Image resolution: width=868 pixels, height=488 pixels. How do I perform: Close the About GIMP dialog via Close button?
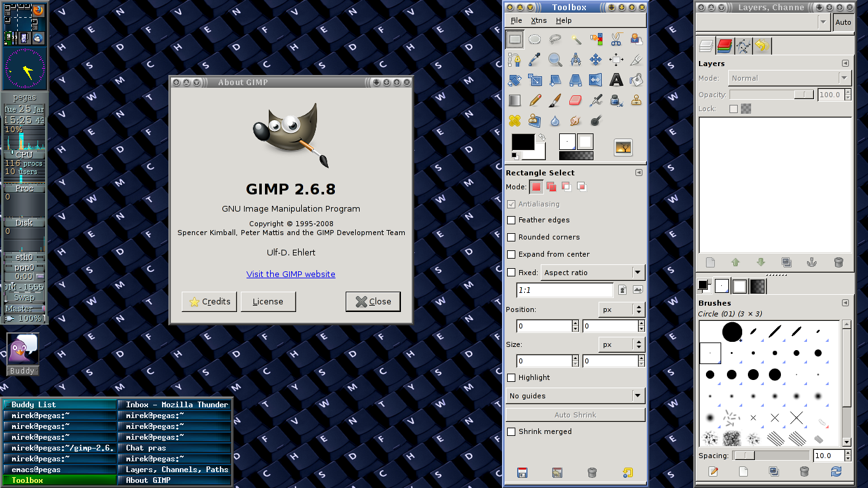(x=373, y=302)
